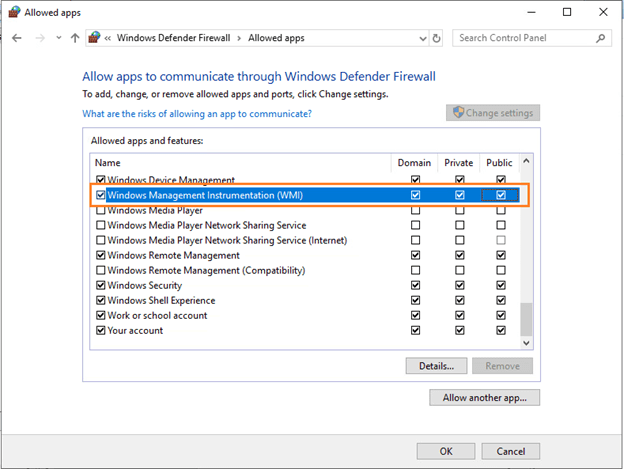Toggle Private box for Your account row
The width and height of the screenshot is (624, 469).
point(460,330)
